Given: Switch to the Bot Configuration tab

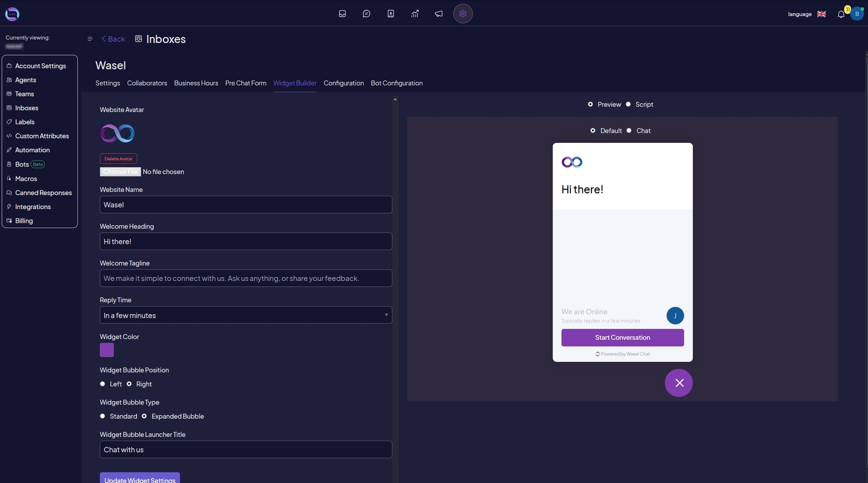Looking at the screenshot, I should point(396,83).
